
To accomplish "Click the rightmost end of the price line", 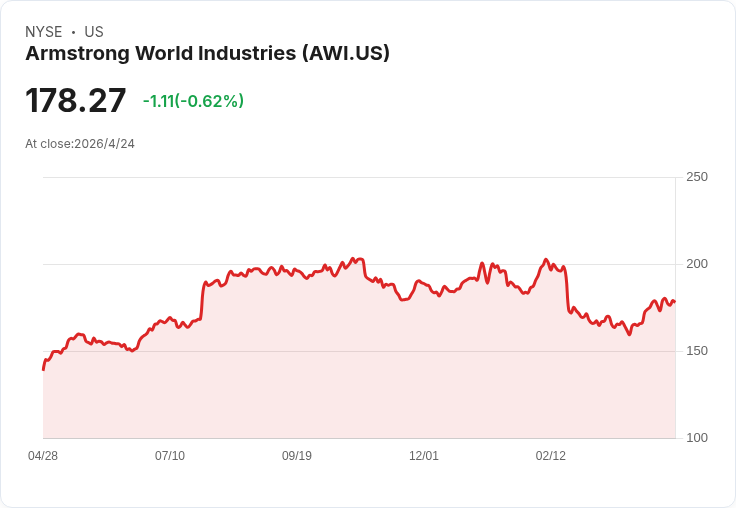I will pyautogui.click(x=675, y=302).
